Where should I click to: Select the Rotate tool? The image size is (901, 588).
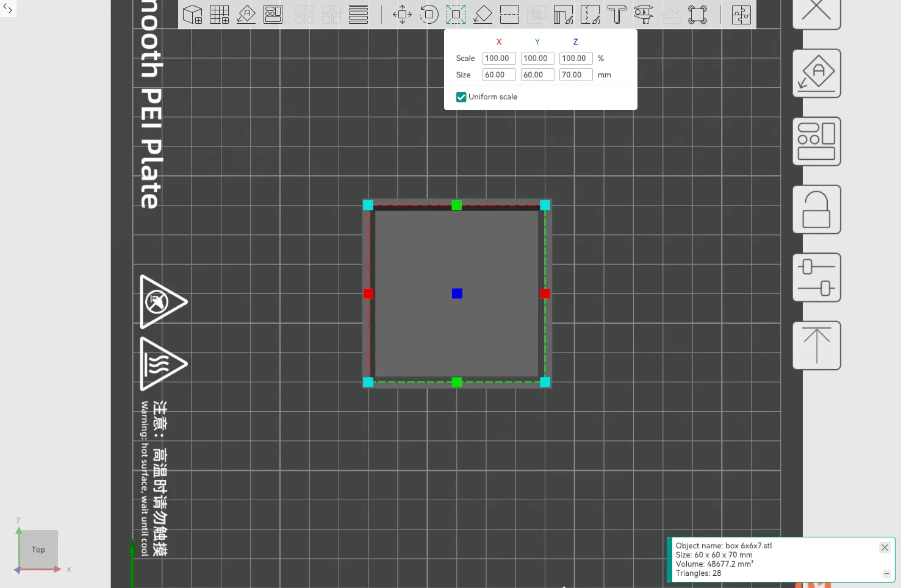429,14
